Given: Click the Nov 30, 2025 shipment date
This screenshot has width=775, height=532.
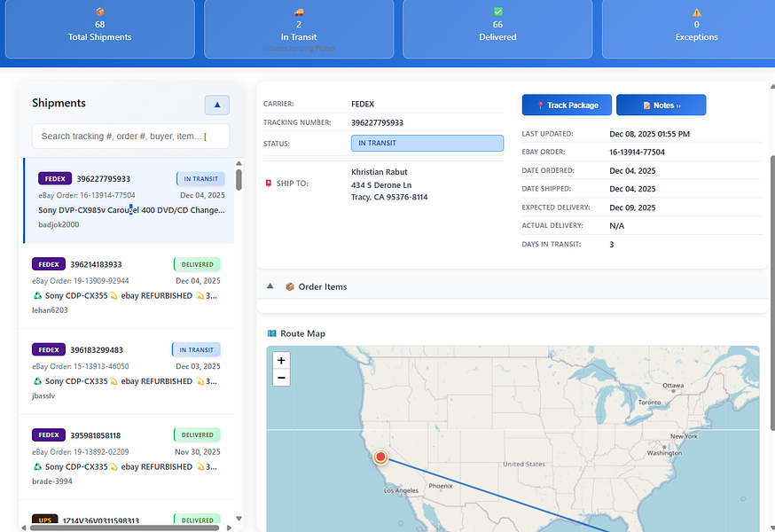Looking at the screenshot, I should (x=198, y=452).
